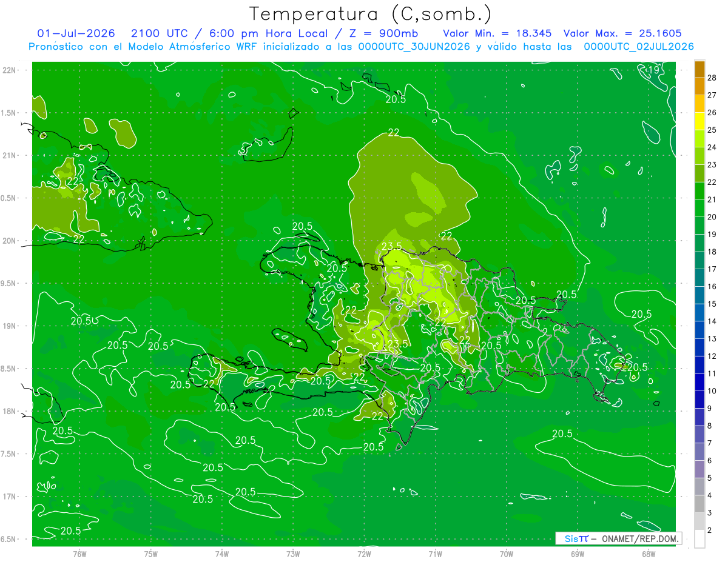
Task: Click the "Valor Max. = 25.1605" value
Action: tap(623, 33)
